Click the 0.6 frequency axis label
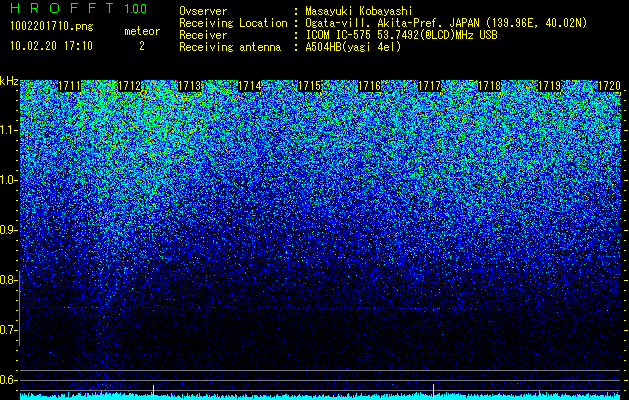Viewport: 629px width, 400px height. coord(8,380)
